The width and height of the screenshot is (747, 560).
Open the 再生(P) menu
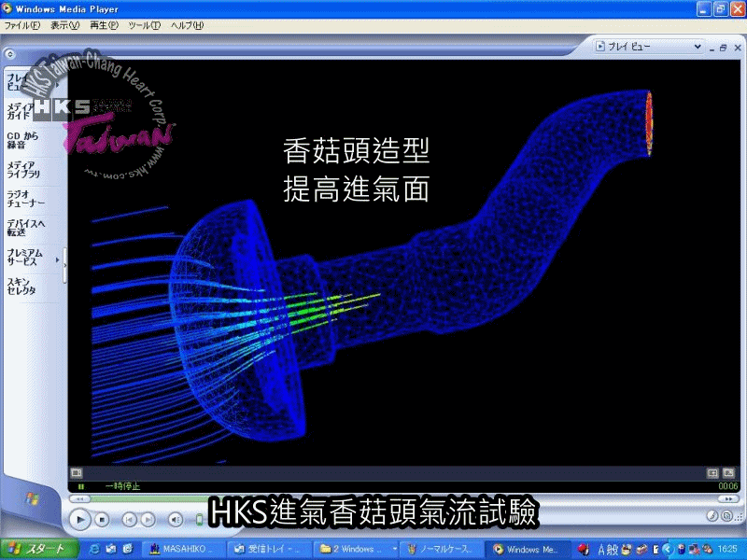pos(104,26)
